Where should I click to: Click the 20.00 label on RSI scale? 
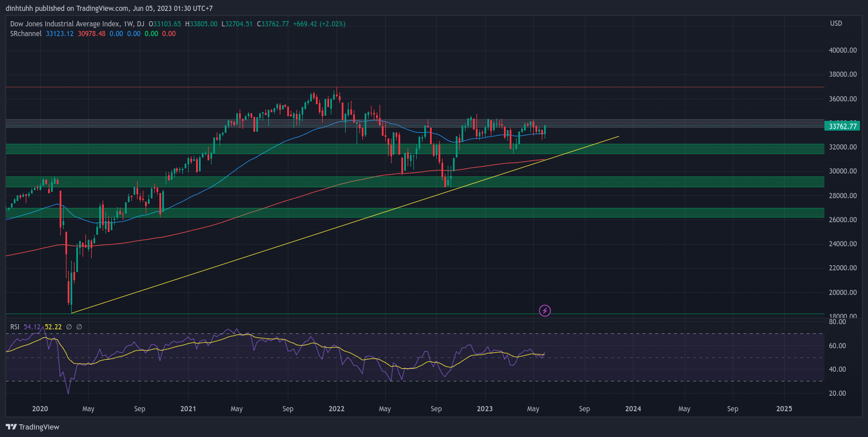pos(838,393)
